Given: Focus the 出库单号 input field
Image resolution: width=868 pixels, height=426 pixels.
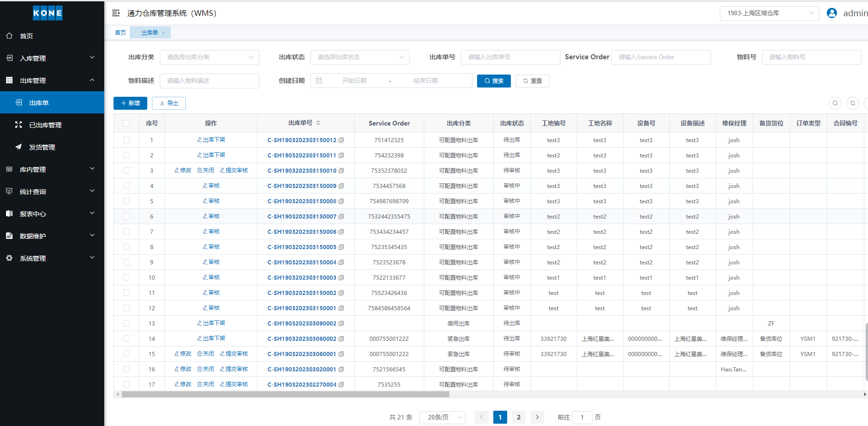Looking at the screenshot, I should tap(510, 57).
